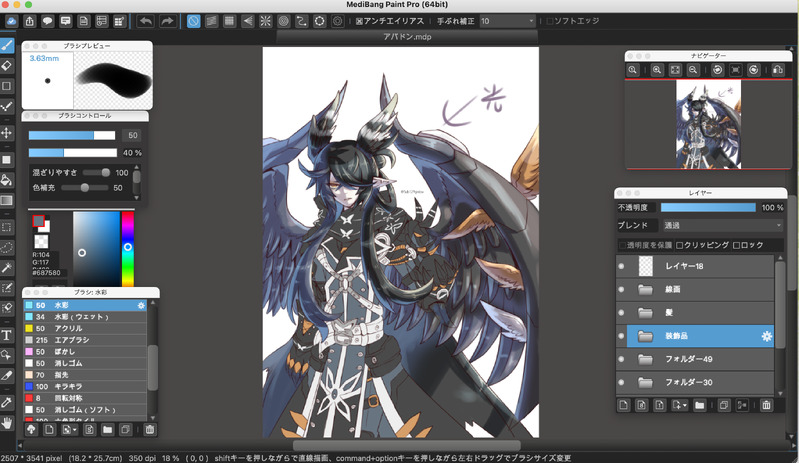
Task: Hide the 装飾品 folder
Action: click(621, 336)
